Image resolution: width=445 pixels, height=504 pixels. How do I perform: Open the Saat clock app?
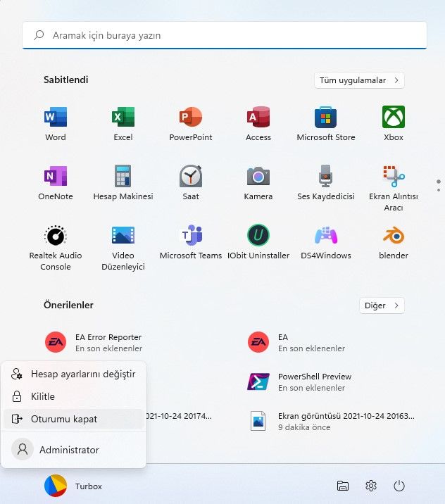(x=191, y=183)
